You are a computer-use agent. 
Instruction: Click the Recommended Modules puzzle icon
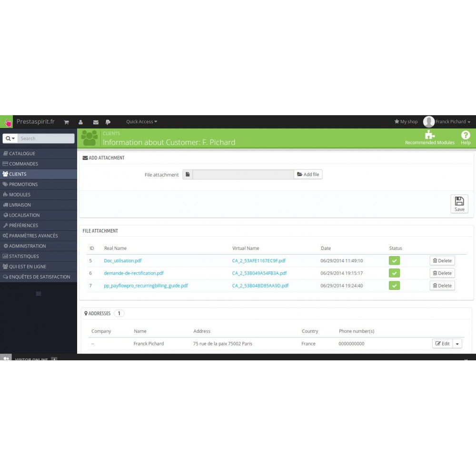(x=429, y=135)
